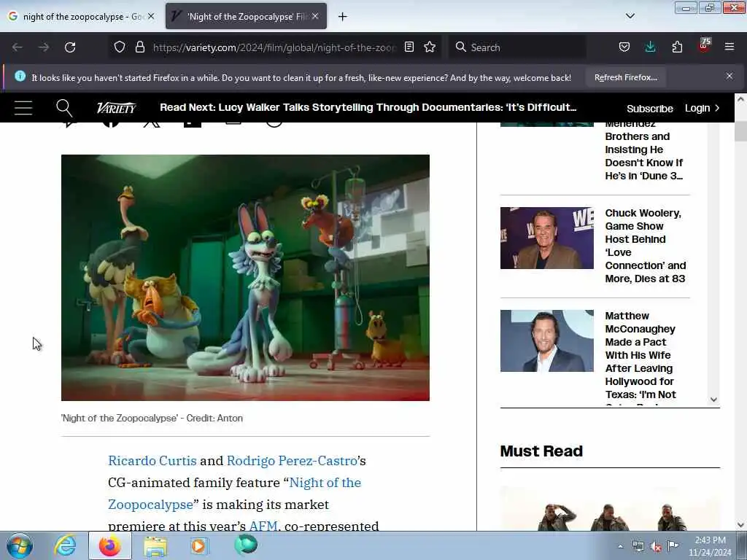Open File Explorer folder on taskbar

pos(155,545)
